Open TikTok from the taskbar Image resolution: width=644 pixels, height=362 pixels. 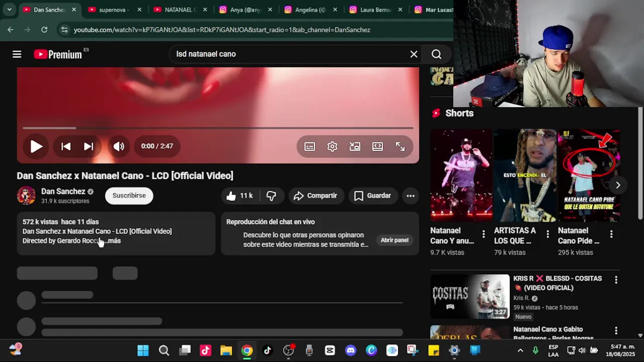point(267,350)
